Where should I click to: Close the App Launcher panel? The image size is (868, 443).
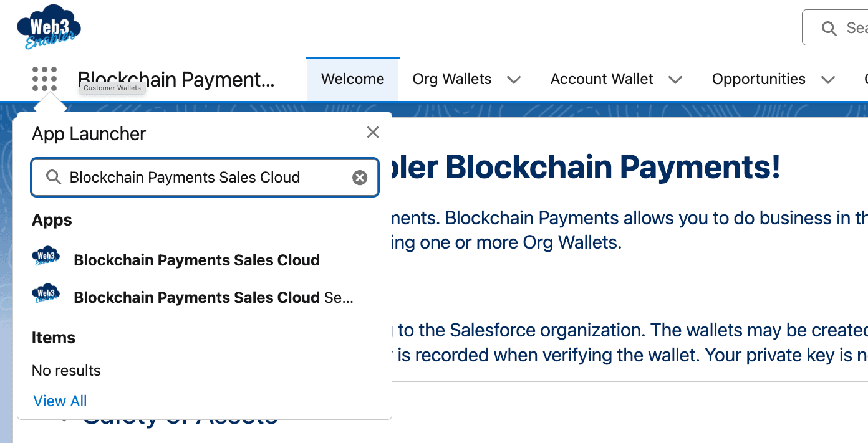click(373, 132)
